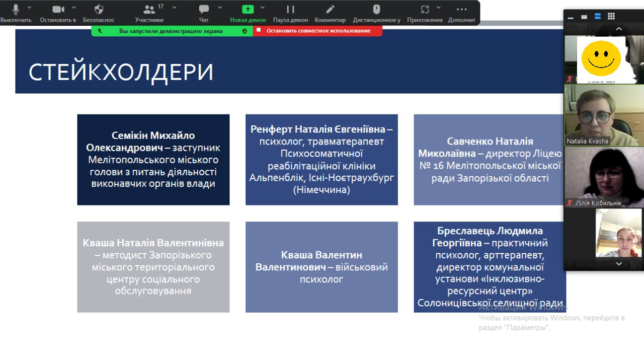The width and height of the screenshot is (644, 362).
Task: Pause screen sharing with Пауза демонстрации
Action: [x=290, y=12]
